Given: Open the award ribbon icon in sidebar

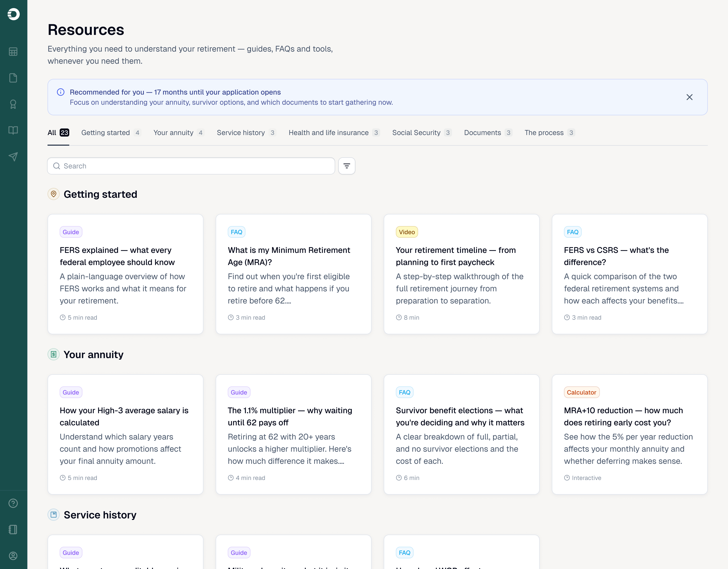Looking at the screenshot, I should [x=13, y=104].
